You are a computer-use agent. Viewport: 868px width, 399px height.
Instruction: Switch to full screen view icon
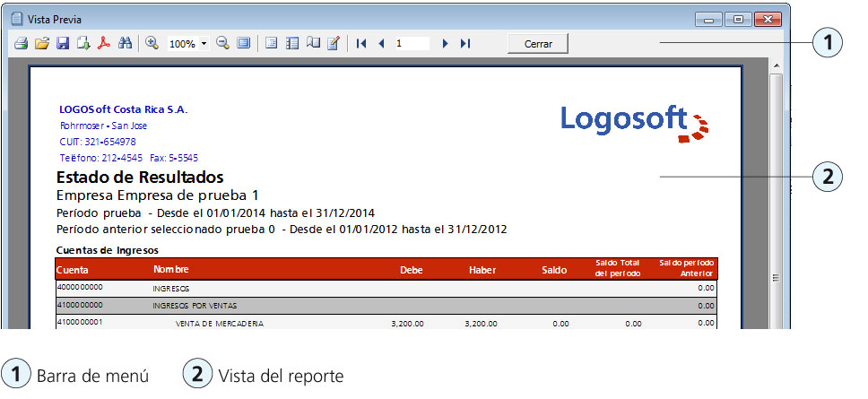click(x=244, y=43)
